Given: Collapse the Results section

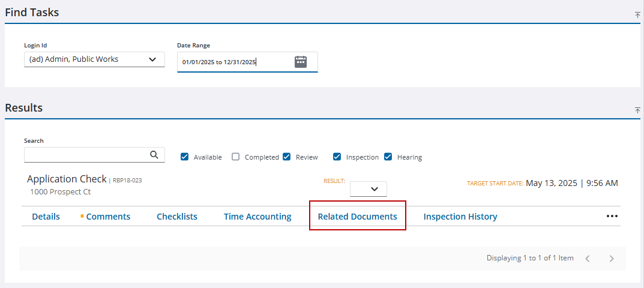Looking at the screenshot, I should [637, 110].
